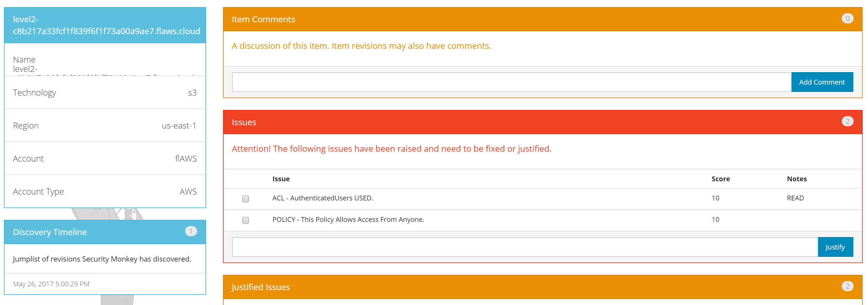Viewport: 868px width, 305px height.
Task: Open the May 26, 2017 revision entry
Action: (x=105, y=284)
